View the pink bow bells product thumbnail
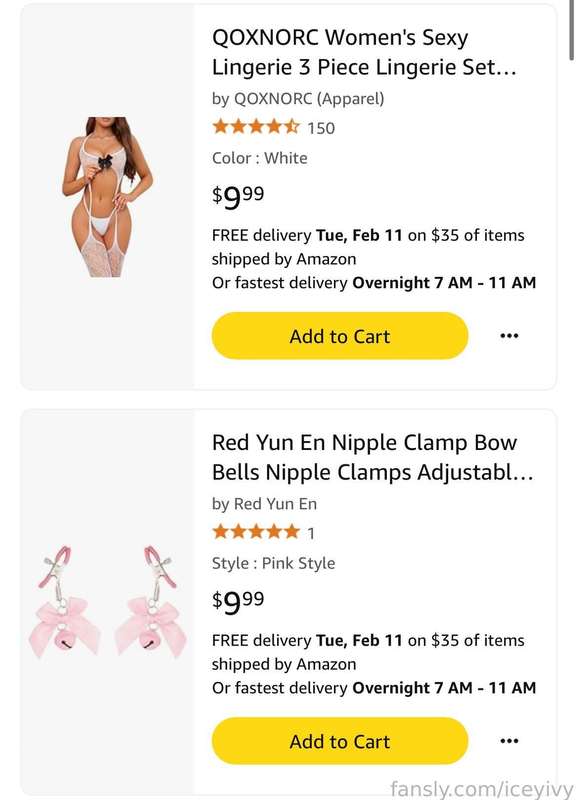 (107, 602)
